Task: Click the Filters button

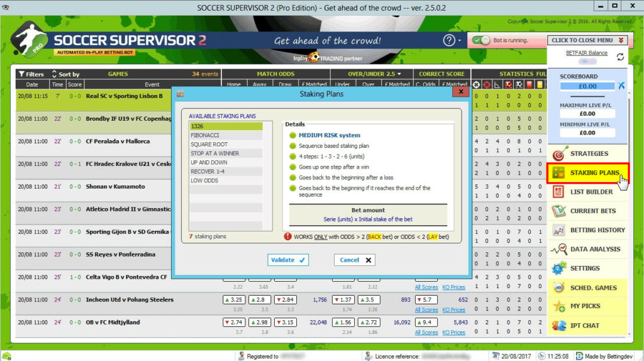Action: pos(31,74)
